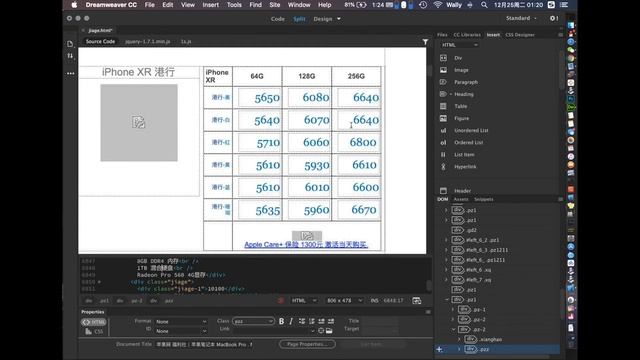Open the sync settings gear icon
Image resolution: width=640 pixels, height=360 pixels.
[553, 18]
